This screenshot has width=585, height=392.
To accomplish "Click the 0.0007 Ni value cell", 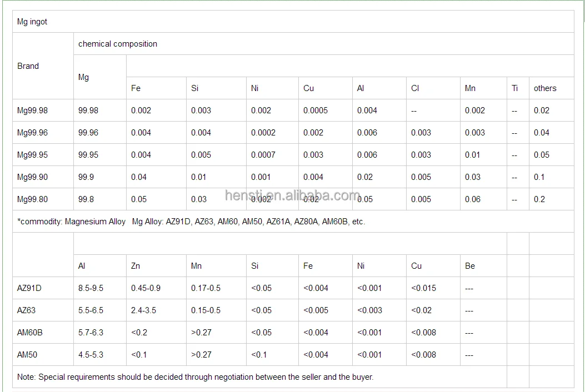I will coord(263,155).
